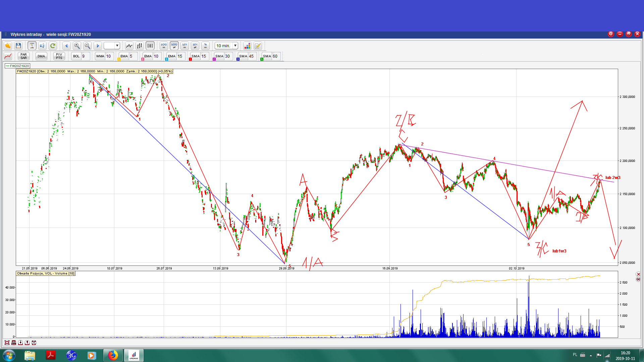The height and width of the screenshot is (362, 644).
Task: Toggle candlestick chart display mode
Action: [x=150, y=46]
